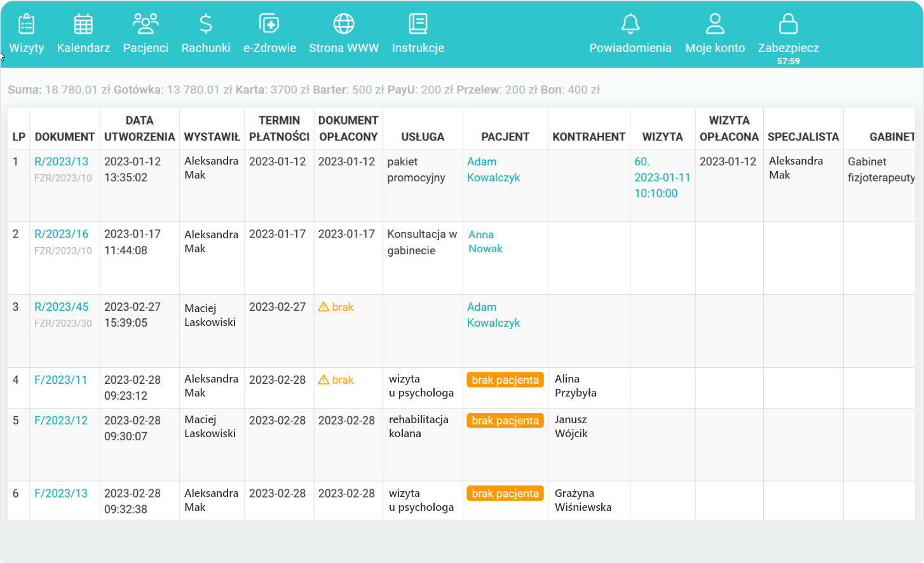Open document F/2023/13
Screen dimensions: 924x563
point(61,494)
